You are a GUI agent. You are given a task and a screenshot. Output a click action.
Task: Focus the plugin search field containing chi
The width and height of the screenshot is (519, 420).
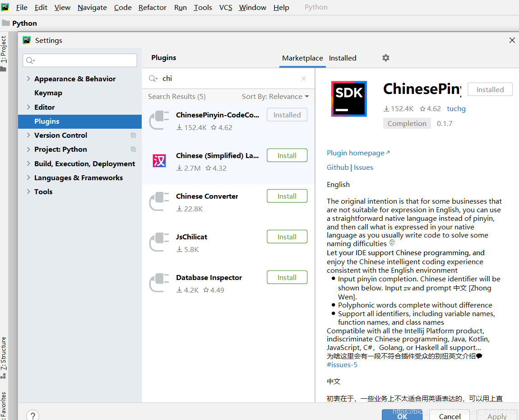click(228, 79)
